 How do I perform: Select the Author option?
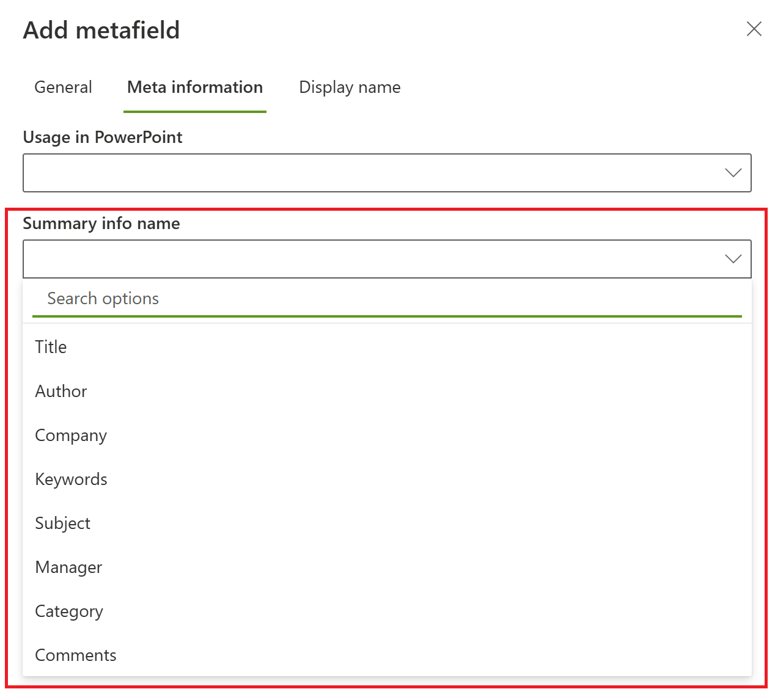click(61, 391)
